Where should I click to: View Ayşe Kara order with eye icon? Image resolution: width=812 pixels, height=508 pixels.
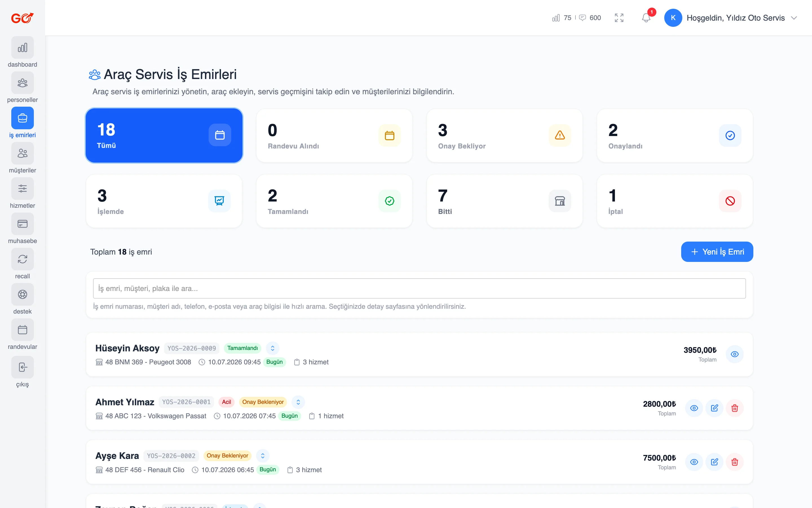[x=694, y=462]
